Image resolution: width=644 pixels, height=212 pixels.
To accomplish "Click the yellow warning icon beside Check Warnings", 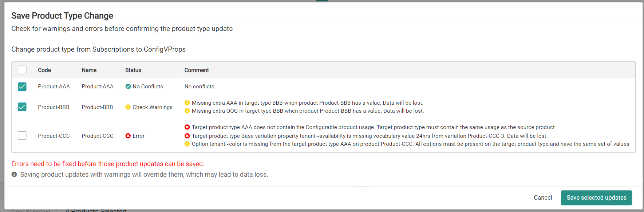I will click(x=128, y=107).
